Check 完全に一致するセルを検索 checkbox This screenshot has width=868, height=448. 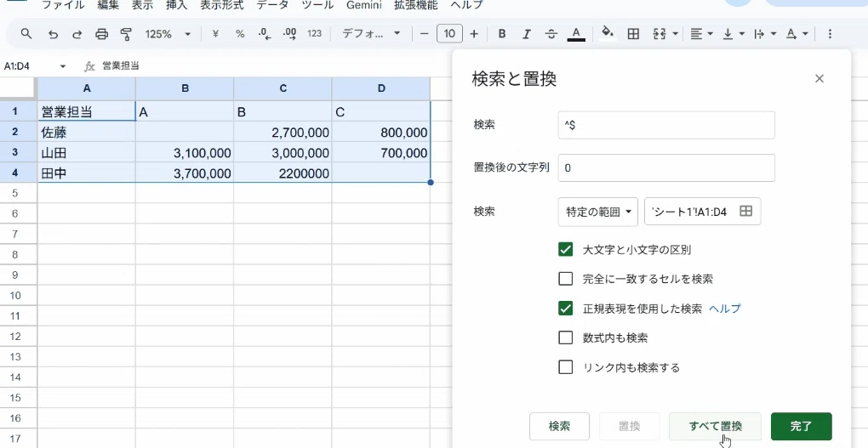(x=565, y=279)
